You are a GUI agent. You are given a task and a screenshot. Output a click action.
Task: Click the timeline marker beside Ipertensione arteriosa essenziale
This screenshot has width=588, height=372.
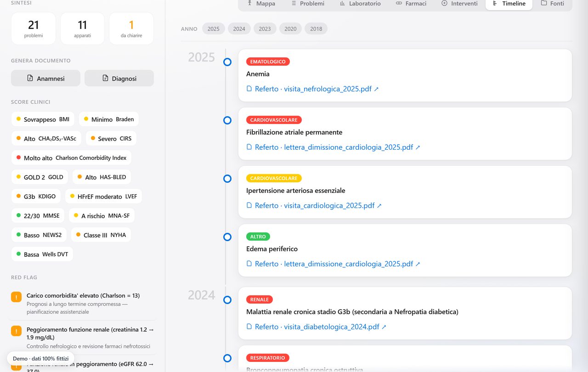pyautogui.click(x=227, y=178)
